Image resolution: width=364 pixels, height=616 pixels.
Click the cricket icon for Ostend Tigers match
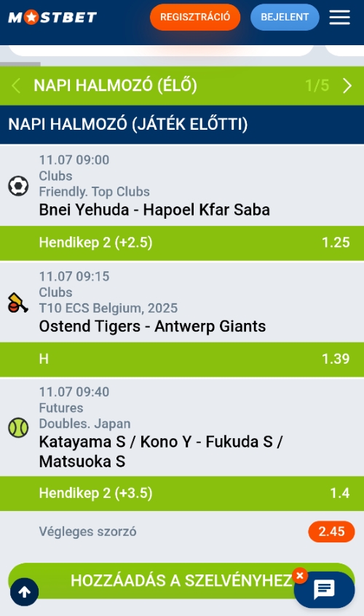tap(18, 303)
